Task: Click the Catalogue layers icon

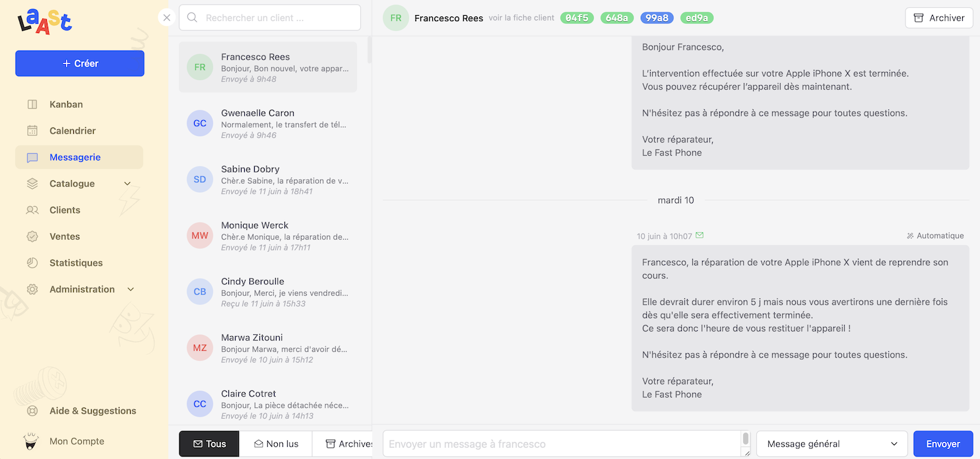Action: point(32,184)
